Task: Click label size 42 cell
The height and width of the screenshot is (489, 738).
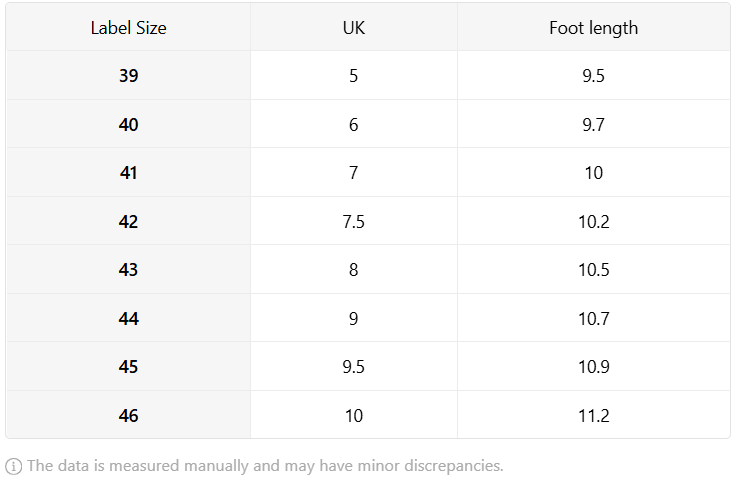Action: point(128,221)
